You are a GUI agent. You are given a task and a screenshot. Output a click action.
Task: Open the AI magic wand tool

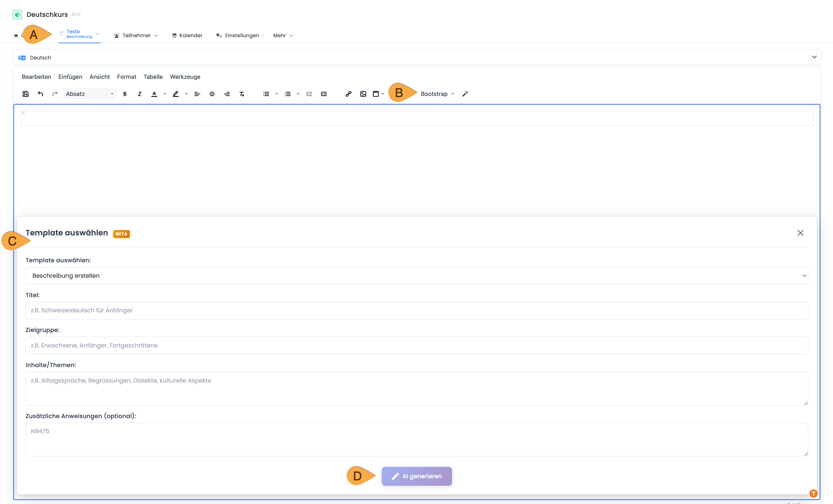pyautogui.click(x=465, y=94)
